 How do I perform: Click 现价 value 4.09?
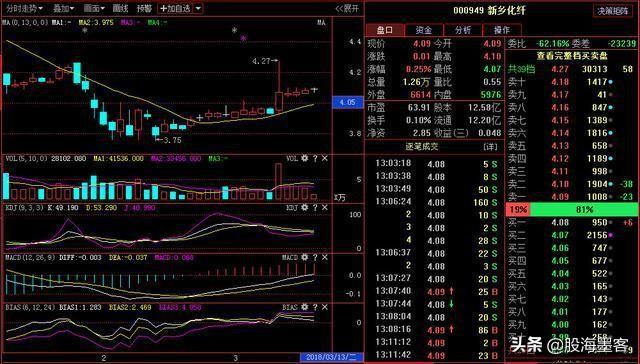click(422, 43)
